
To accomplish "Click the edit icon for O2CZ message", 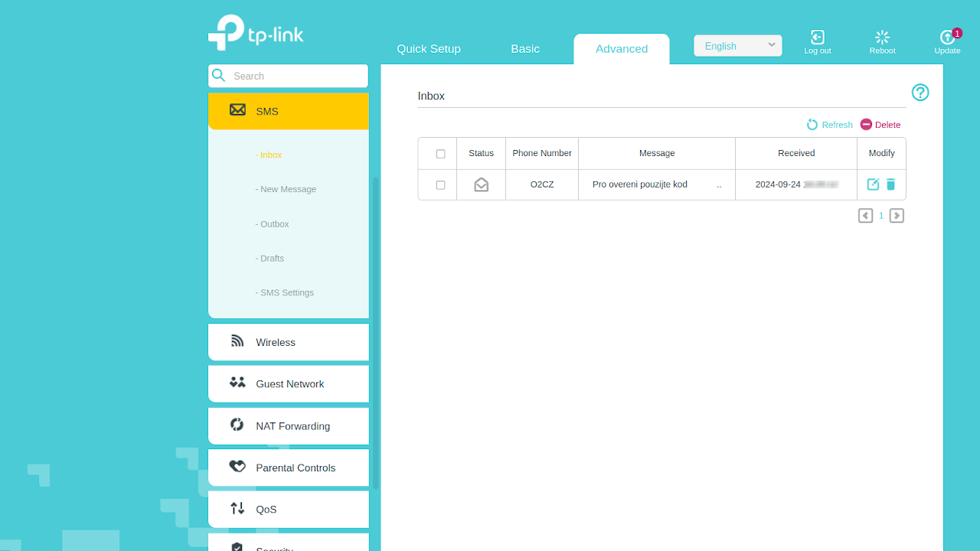I will [873, 184].
